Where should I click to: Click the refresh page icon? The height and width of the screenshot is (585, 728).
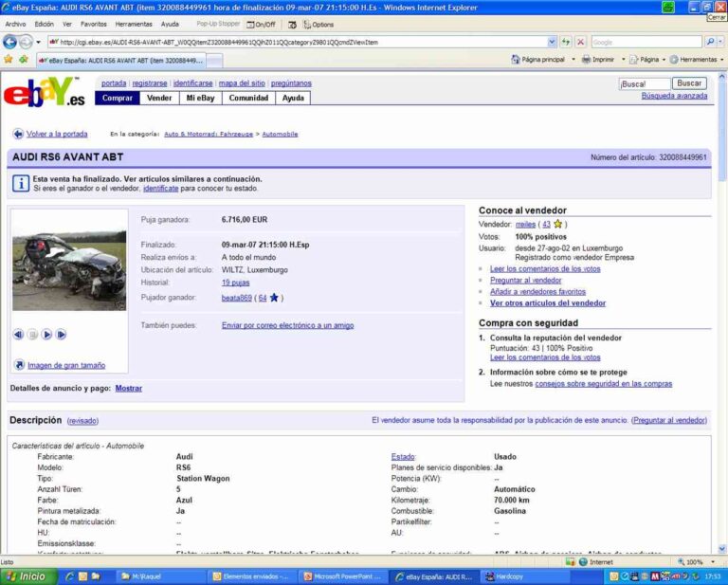(566, 42)
